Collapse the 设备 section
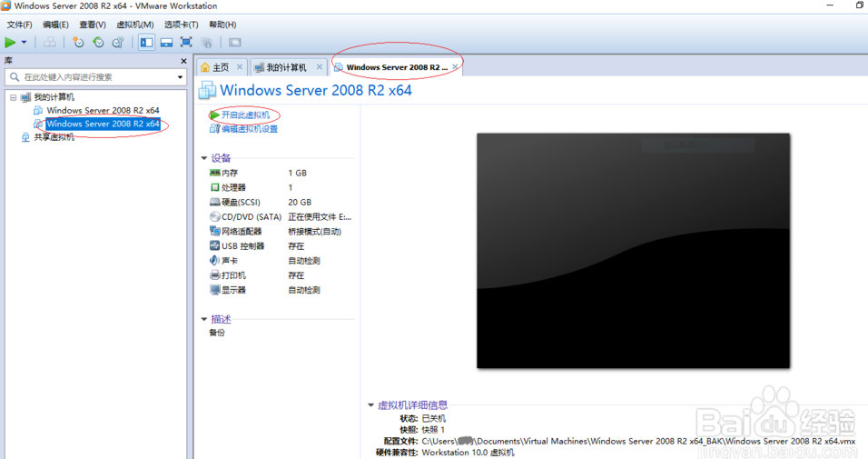The image size is (868, 459). click(x=203, y=158)
